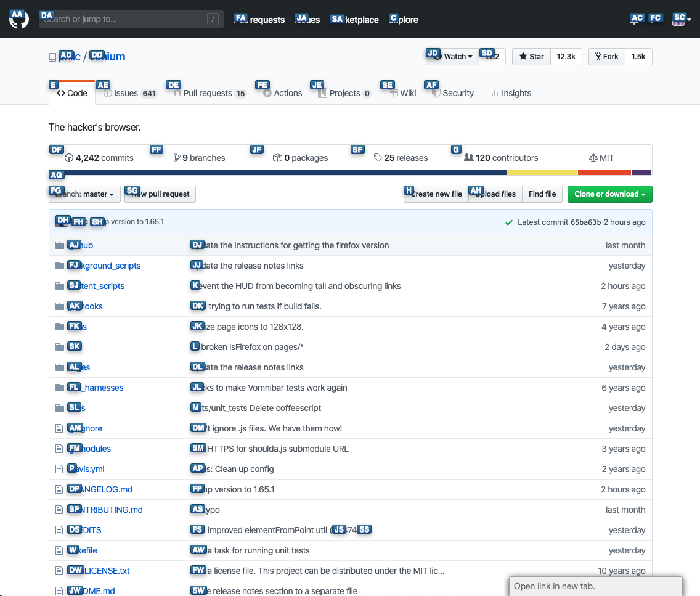Image resolution: width=700 pixels, height=596 pixels.
Task: Click the Security shield icon
Action: click(436, 93)
